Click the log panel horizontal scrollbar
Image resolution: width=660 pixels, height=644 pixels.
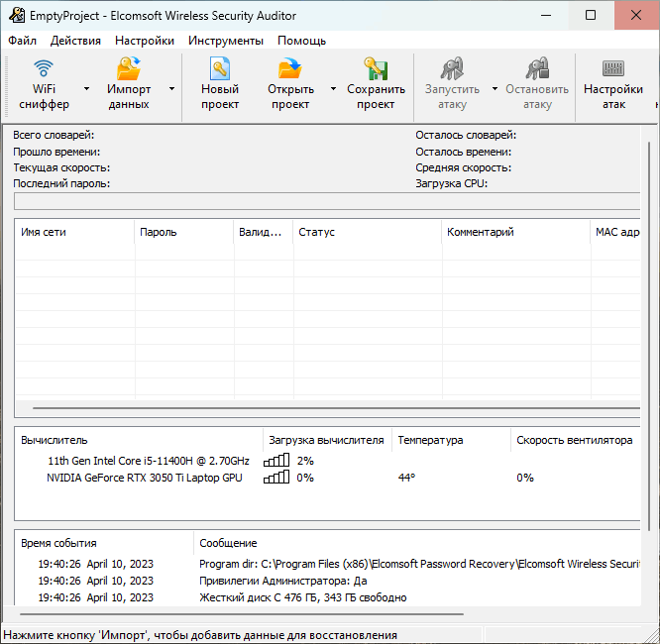242,614
